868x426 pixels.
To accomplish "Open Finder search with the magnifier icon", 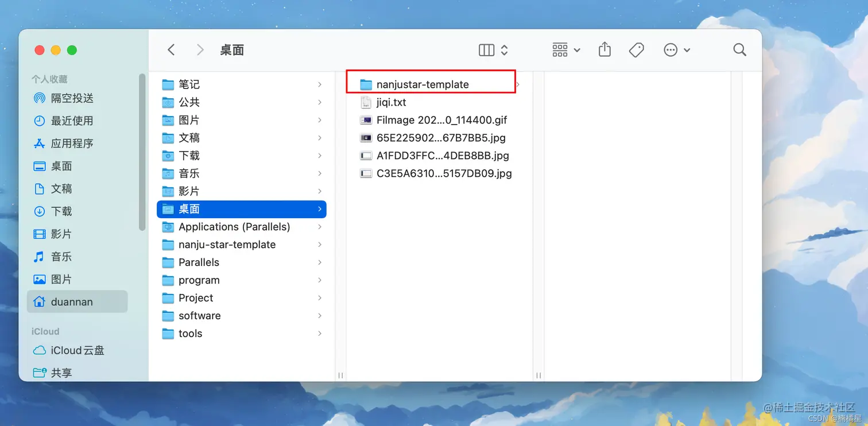I will [739, 50].
